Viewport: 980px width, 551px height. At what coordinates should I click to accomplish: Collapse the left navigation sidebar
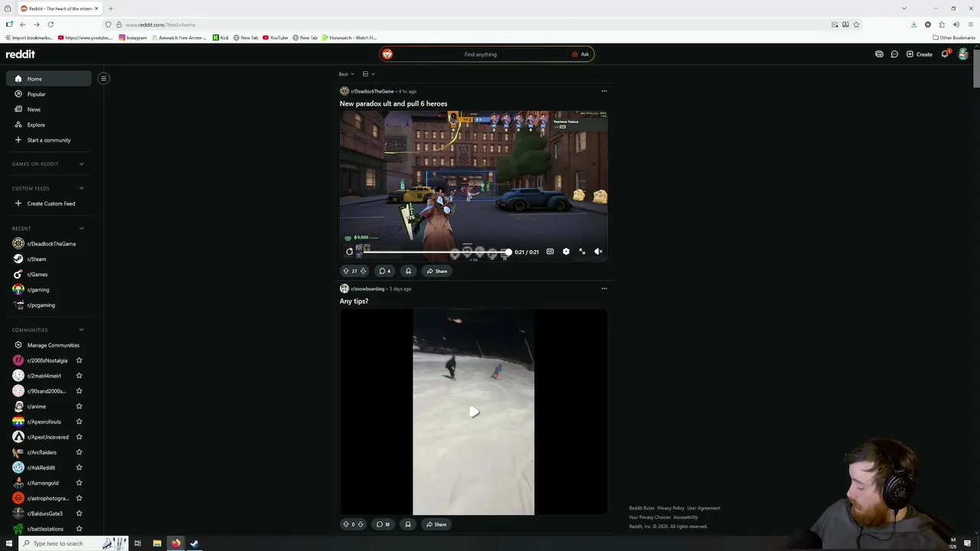pos(103,78)
